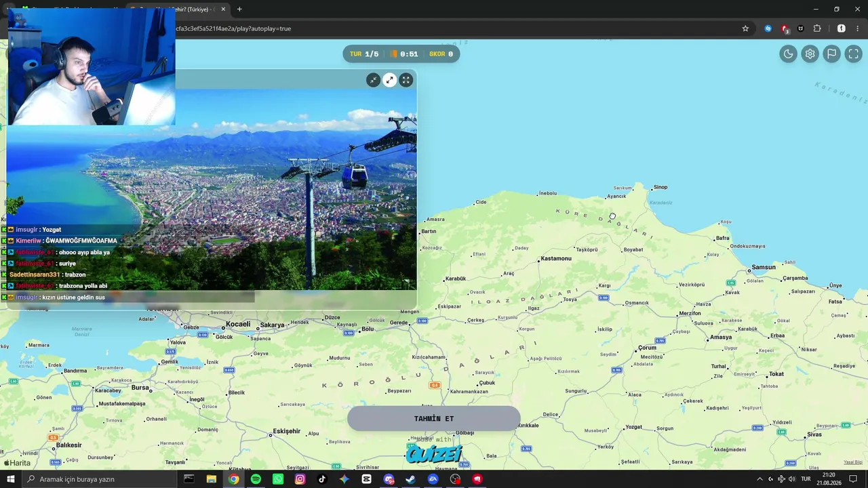Screen dimensions: 868x488
Task: Open File Explorer from the taskbar
Action: point(212,479)
